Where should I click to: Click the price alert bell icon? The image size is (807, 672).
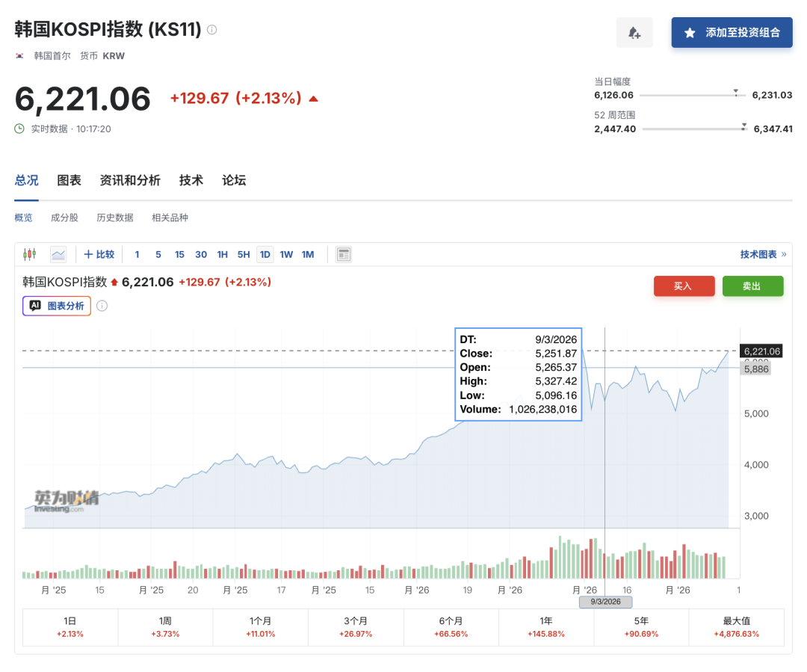pos(634,33)
